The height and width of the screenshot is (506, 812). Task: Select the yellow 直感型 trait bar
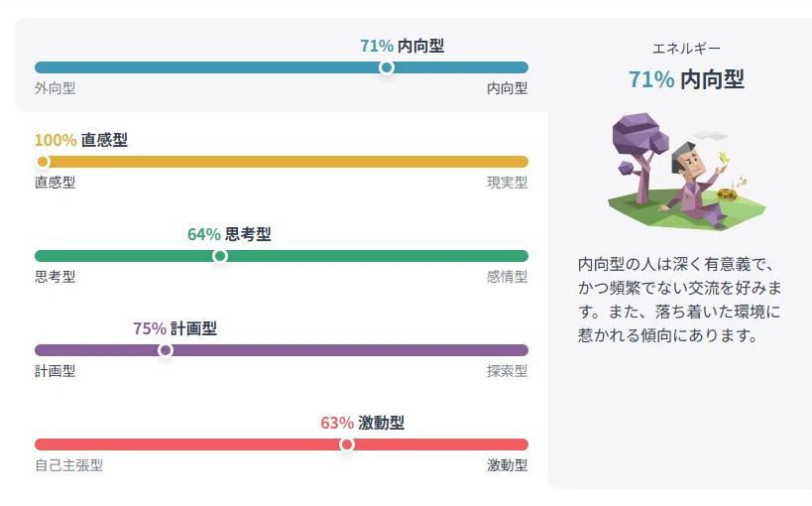(282, 162)
